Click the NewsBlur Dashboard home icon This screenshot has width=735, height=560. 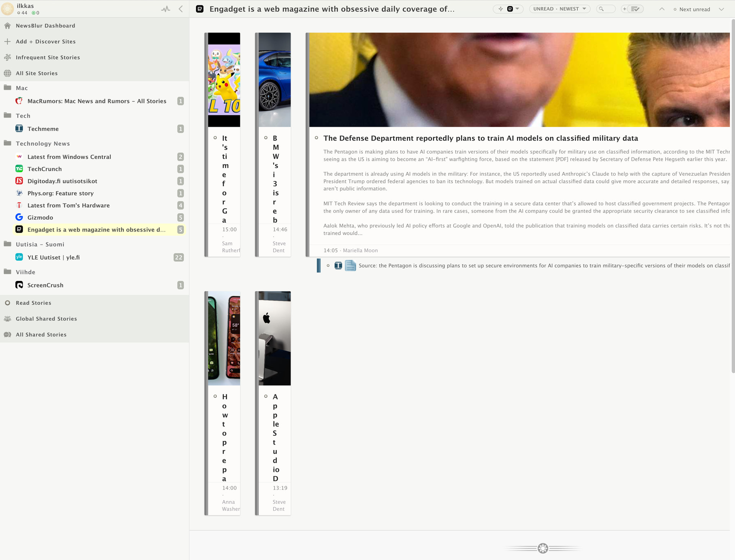[7, 26]
